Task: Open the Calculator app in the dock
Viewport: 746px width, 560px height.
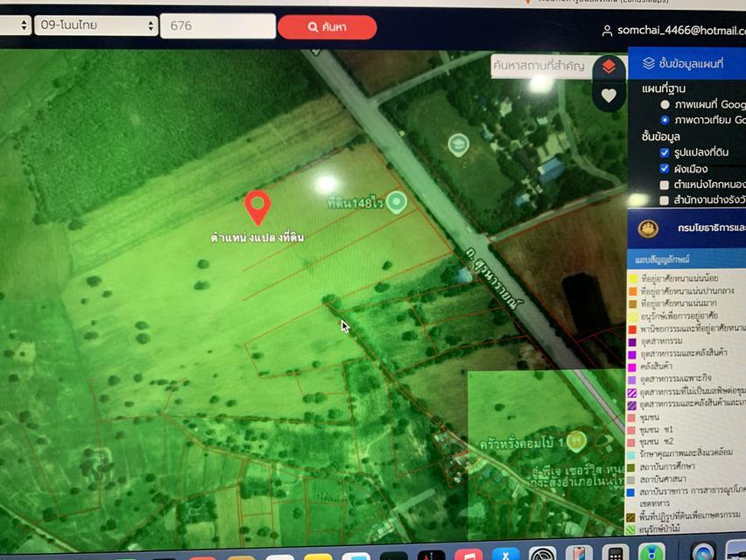Action: coord(616,553)
